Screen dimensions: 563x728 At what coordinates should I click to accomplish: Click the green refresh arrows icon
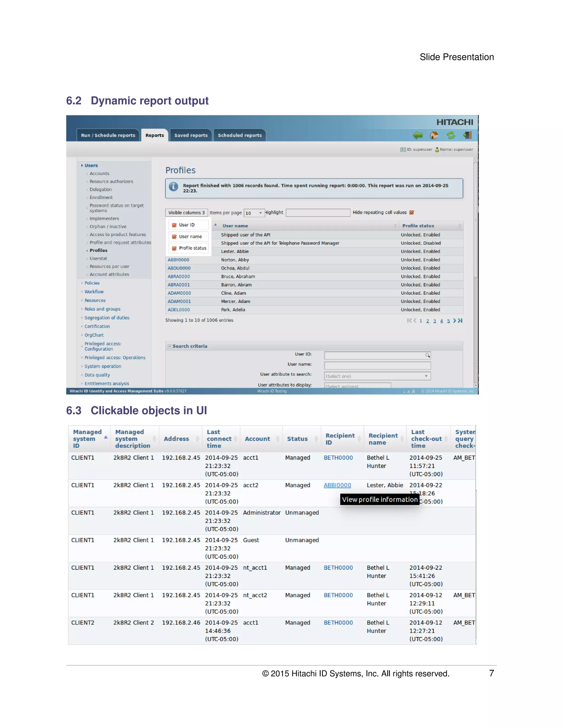coord(451,135)
